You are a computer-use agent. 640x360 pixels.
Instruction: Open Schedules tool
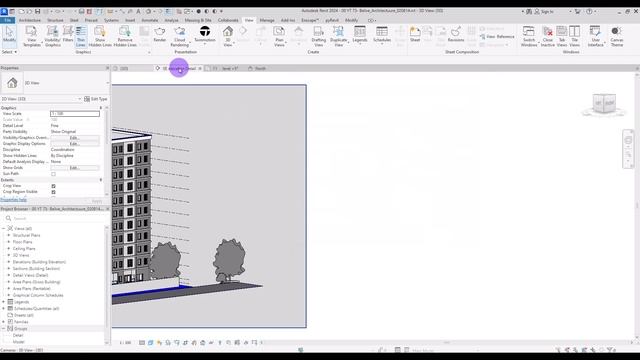pos(382,34)
